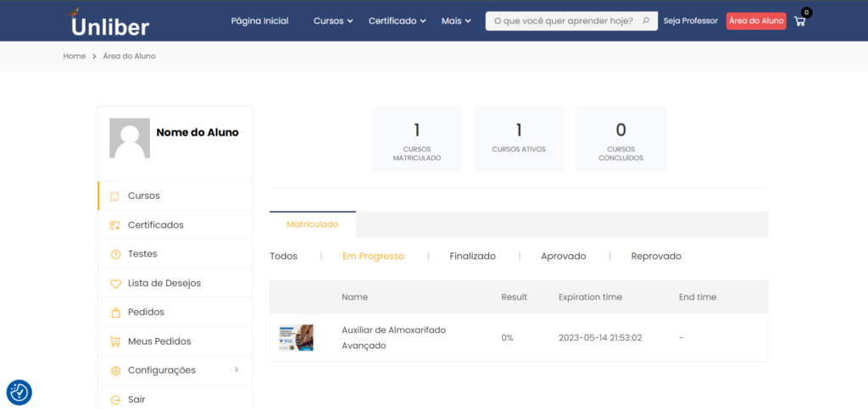The image size is (868, 409).
Task: Click the search input field
Action: pyautogui.click(x=562, y=21)
